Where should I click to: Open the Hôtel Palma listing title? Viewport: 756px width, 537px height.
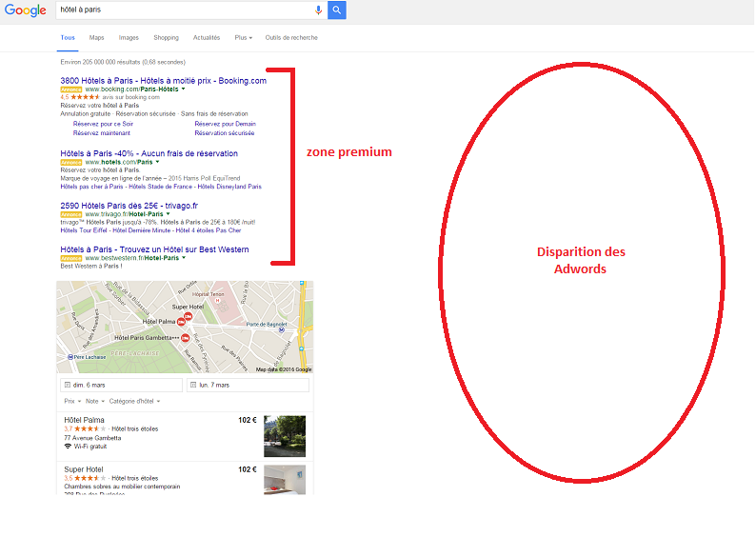click(84, 420)
